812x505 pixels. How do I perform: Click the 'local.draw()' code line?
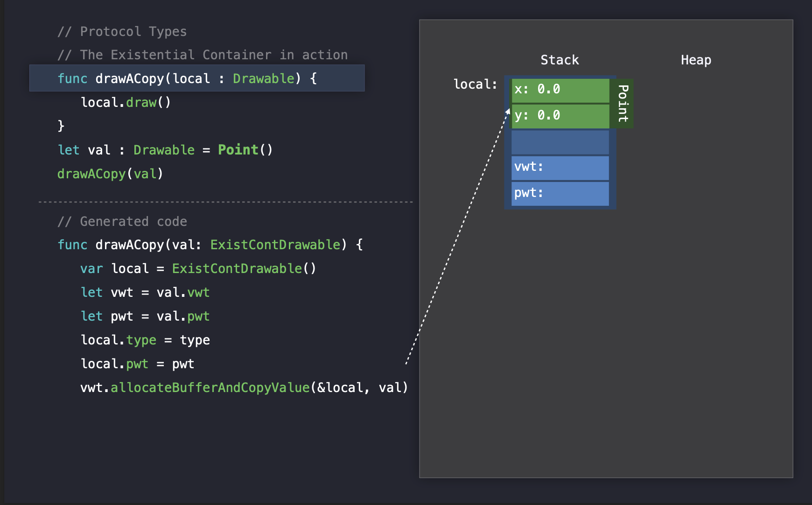coord(126,102)
